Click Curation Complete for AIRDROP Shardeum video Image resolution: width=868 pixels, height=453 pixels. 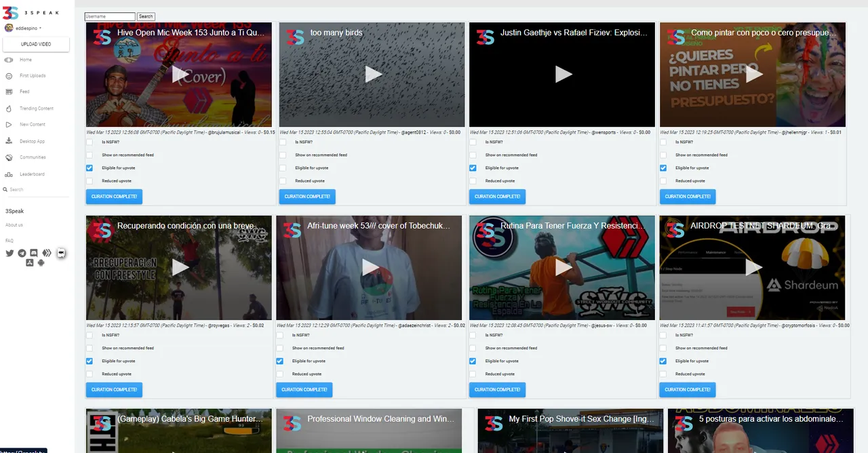tap(688, 390)
